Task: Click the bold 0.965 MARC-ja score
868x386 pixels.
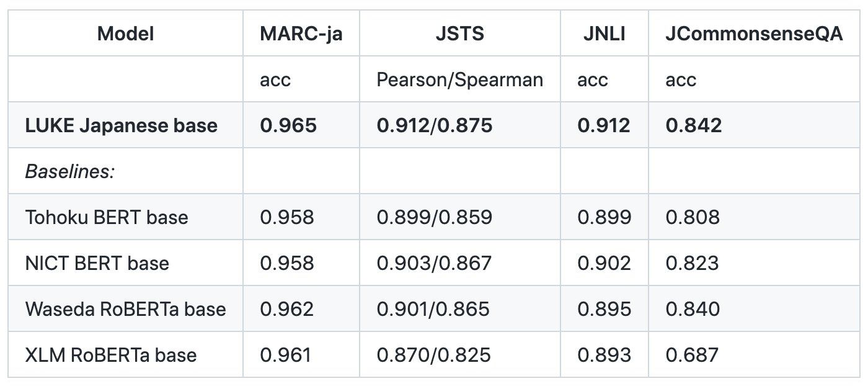Action: click(x=288, y=125)
